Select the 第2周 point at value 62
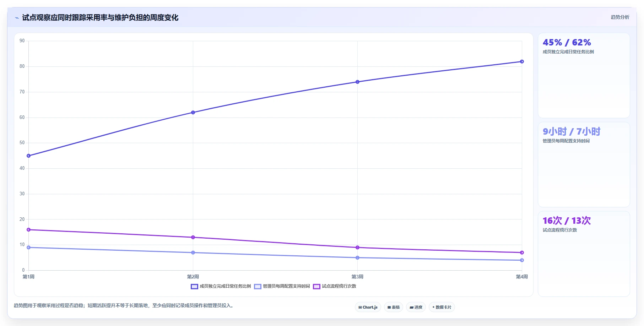Image resolution: width=644 pixels, height=326 pixels. click(193, 113)
